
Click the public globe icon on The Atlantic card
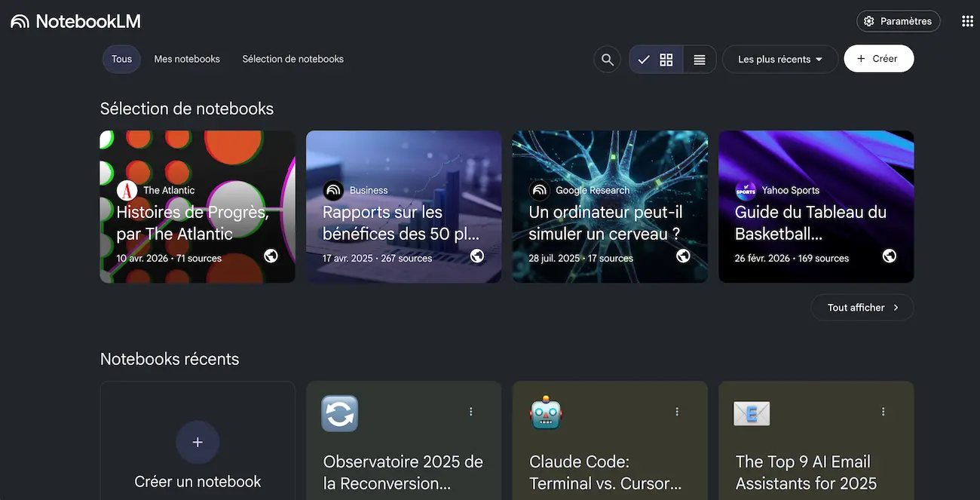point(271,256)
